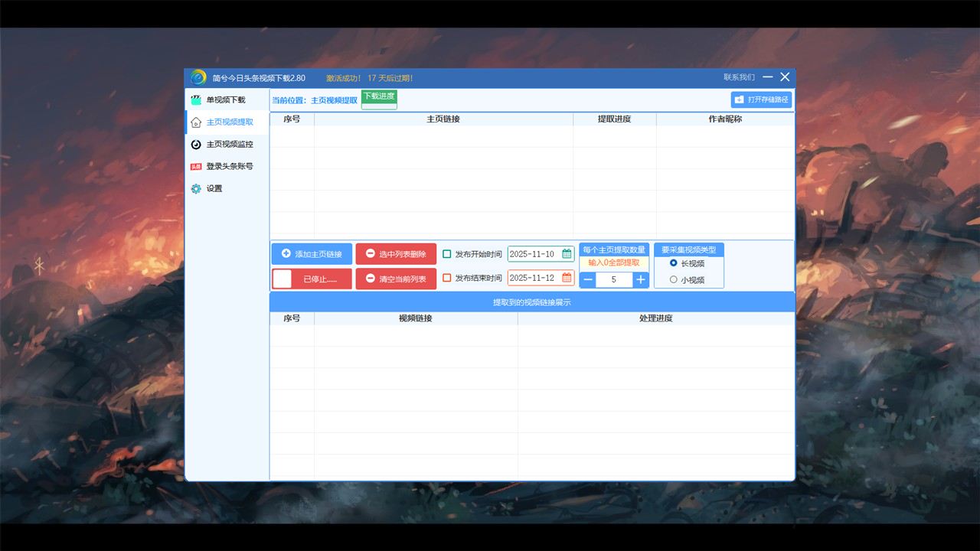
Task: Switch to the 下载进度 tab
Action: point(379,96)
